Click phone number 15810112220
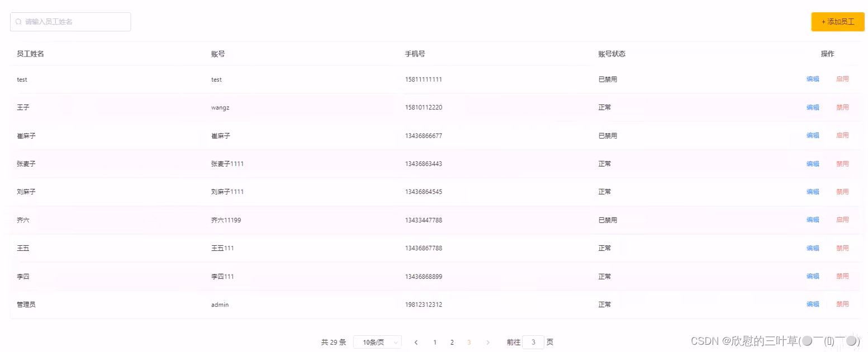This screenshot has width=868, height=352. coord(424,107)
